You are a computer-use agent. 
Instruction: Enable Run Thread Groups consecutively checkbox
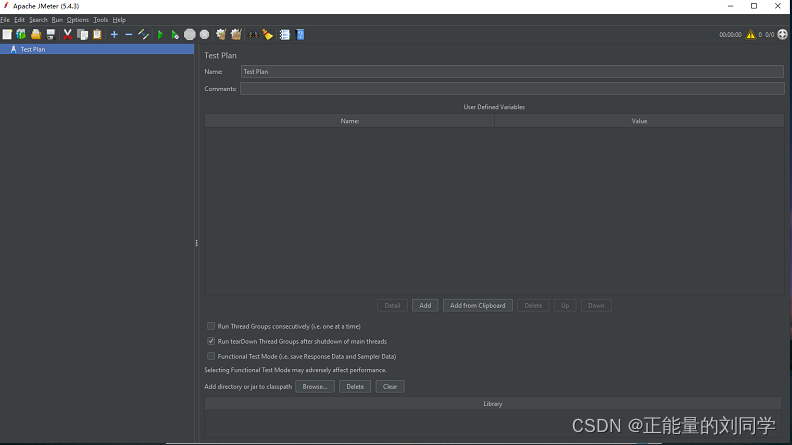coord(211,326)
